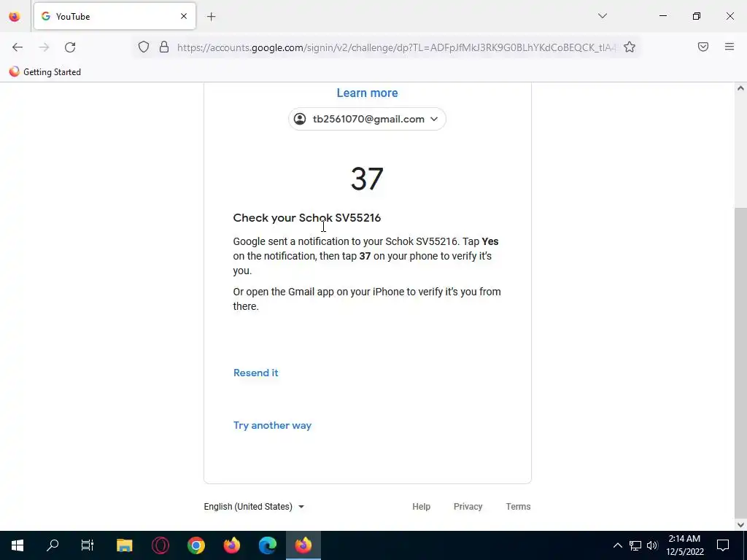Viewport: 747px width, 560px height.
Task: Minimize the Firefox window
Action: [662, 16]
